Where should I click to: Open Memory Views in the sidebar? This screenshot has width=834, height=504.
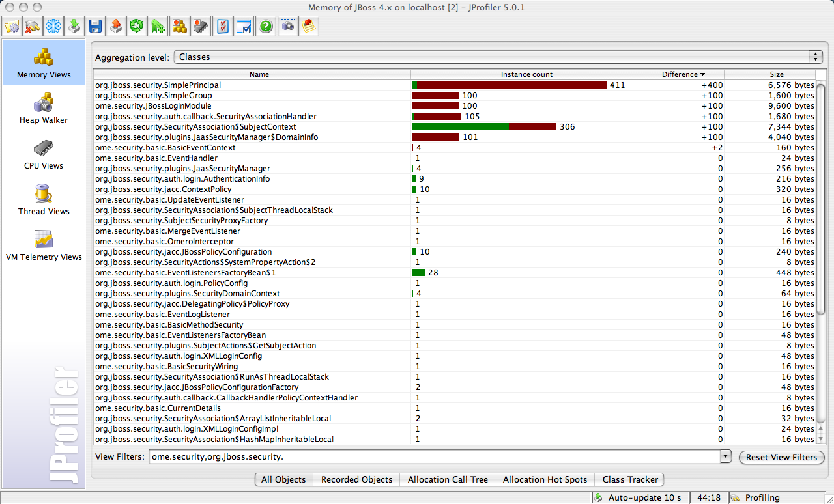click(44, 63)
